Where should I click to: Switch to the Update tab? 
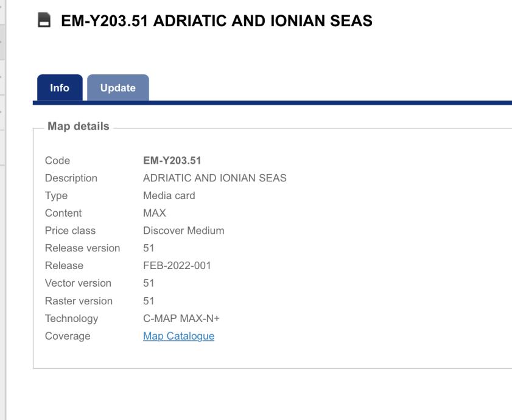pos(118,88)
